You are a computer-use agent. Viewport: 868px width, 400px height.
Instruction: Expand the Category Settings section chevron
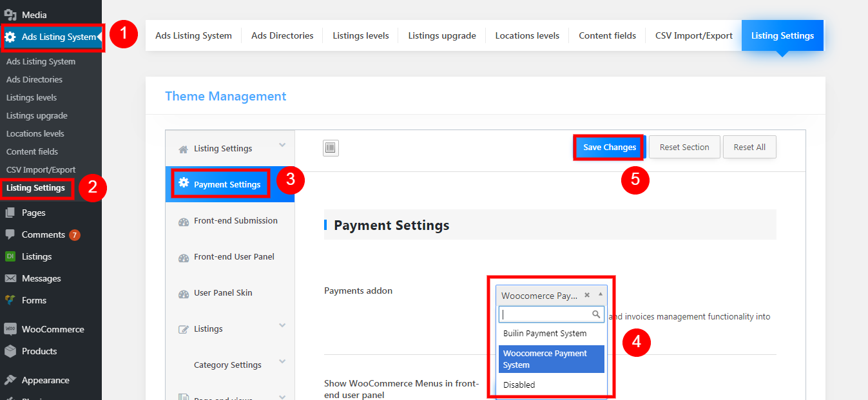coord(282,361)
